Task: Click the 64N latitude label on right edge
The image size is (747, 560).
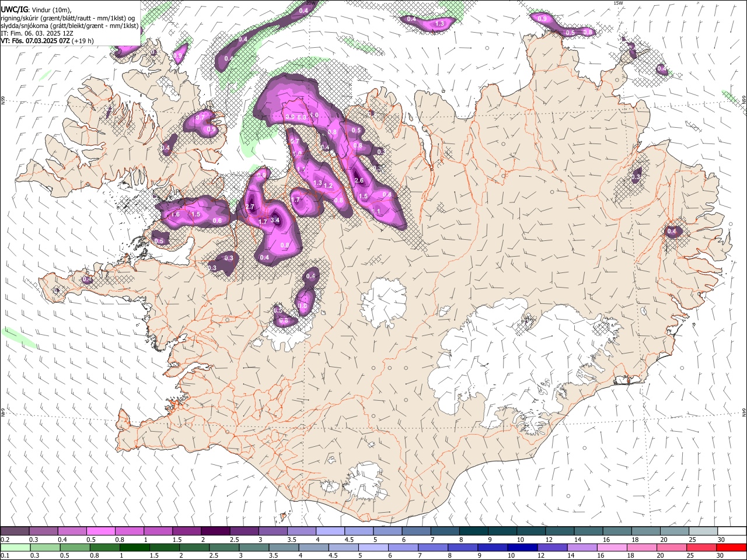Action: pyautogui.click(x=744, y=411)
